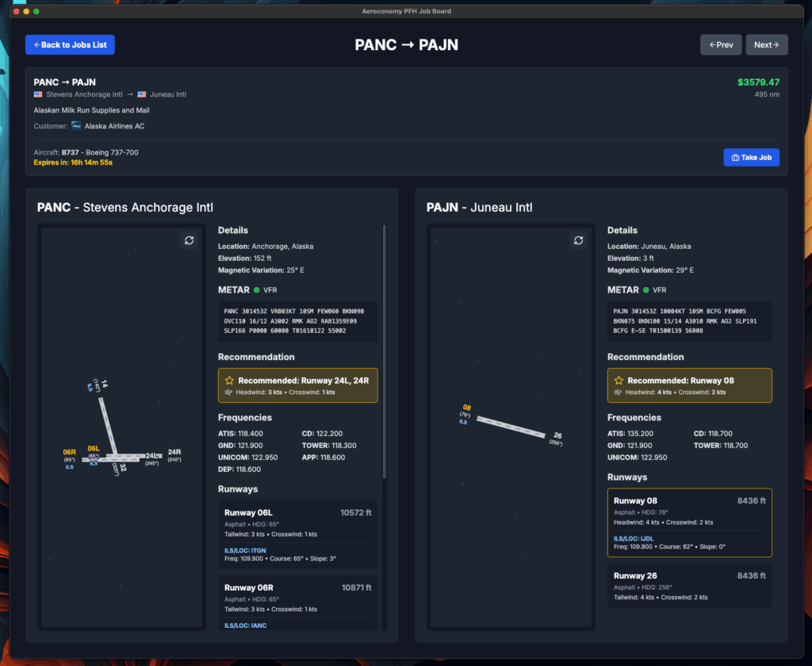
Task: Select the Runway 26 card
Action: pos(689,586)
